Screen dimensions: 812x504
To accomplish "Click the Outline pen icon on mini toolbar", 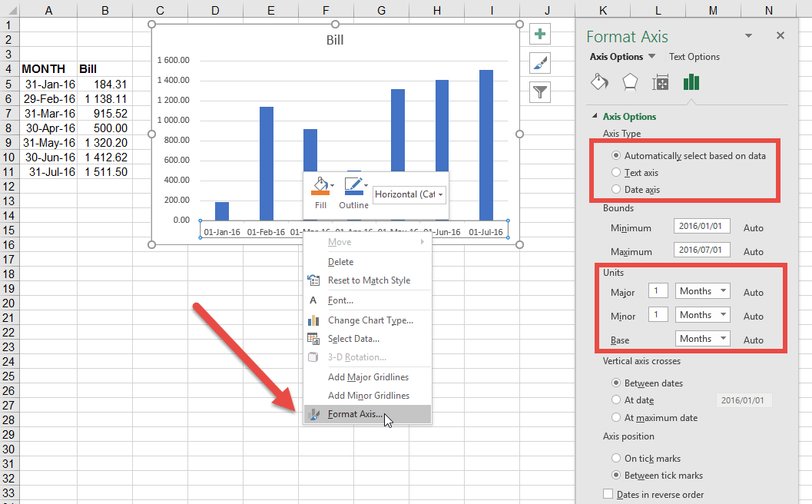I will 353,184.
